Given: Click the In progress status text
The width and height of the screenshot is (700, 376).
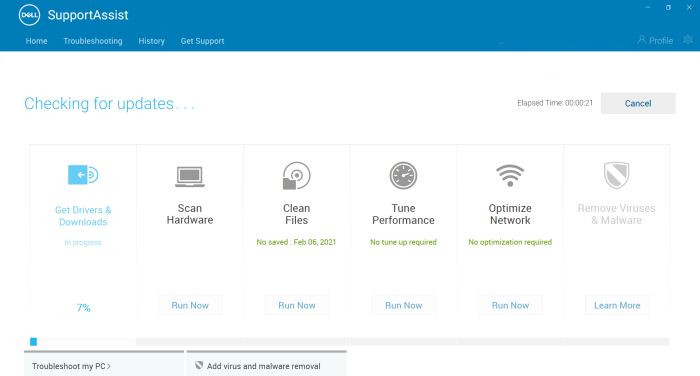Looking at the screenshot, I should tap(83, 242).
